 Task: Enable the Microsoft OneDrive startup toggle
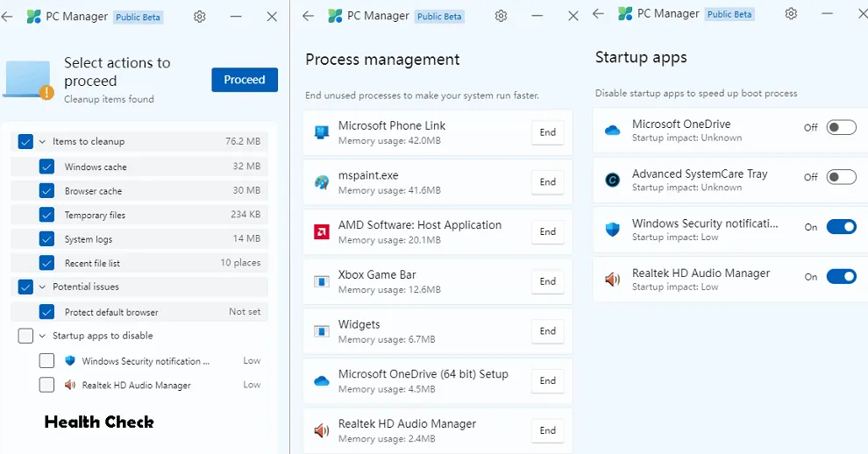841,128
